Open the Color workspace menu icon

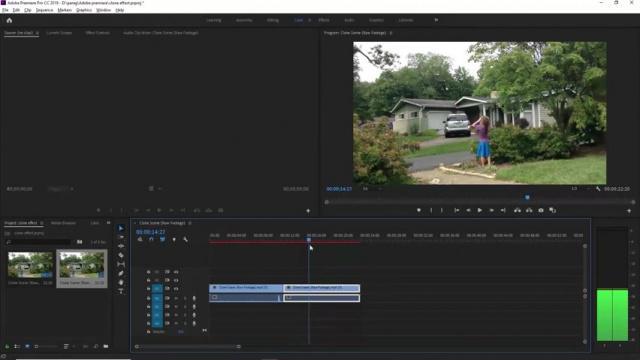(x=309, y=20)
